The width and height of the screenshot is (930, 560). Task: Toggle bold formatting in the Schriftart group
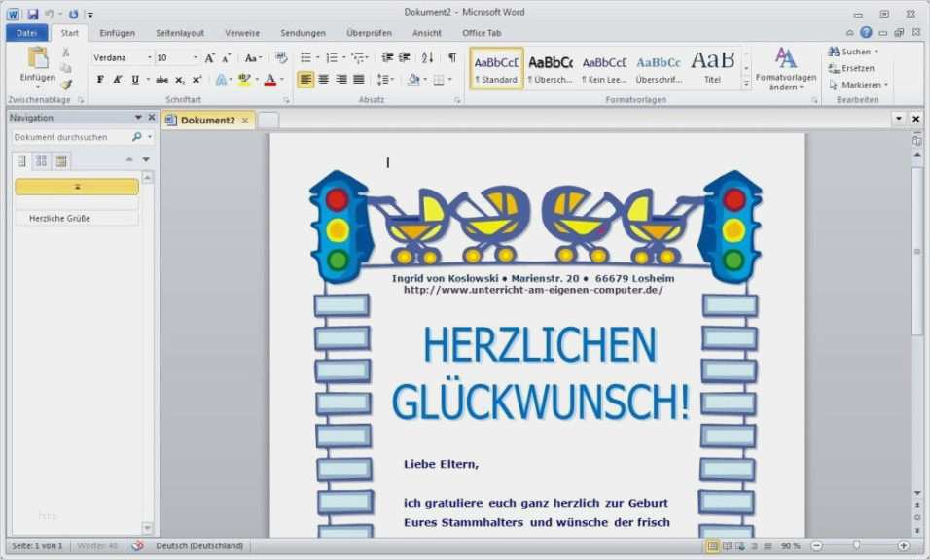pyautogui.click(x=100, y=80)
